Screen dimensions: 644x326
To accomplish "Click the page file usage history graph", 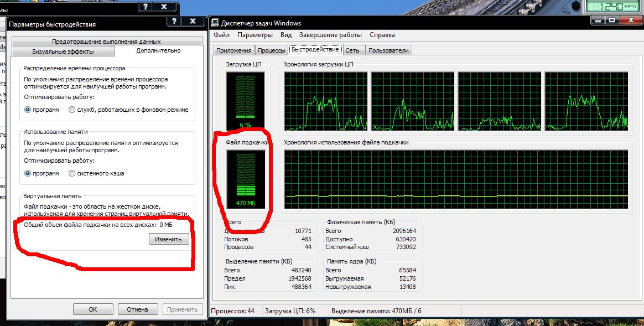I will pos(456,180).
